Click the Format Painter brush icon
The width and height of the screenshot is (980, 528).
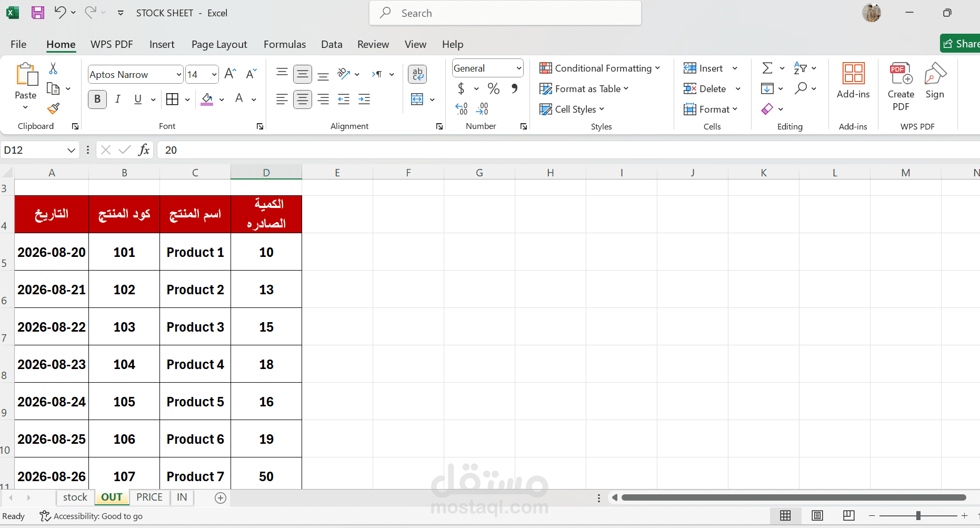(53, 108)
